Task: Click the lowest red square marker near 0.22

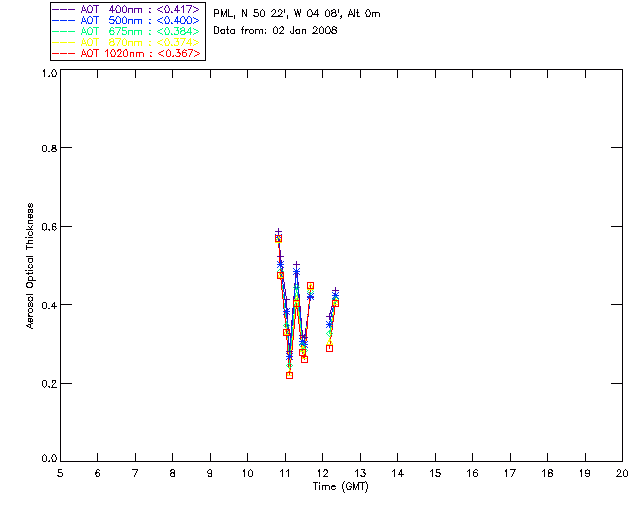Action: (289, 375)
